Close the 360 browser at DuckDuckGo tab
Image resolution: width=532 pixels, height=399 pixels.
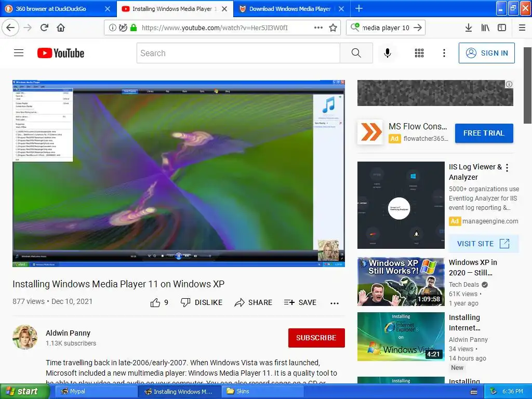click(108, 9)
